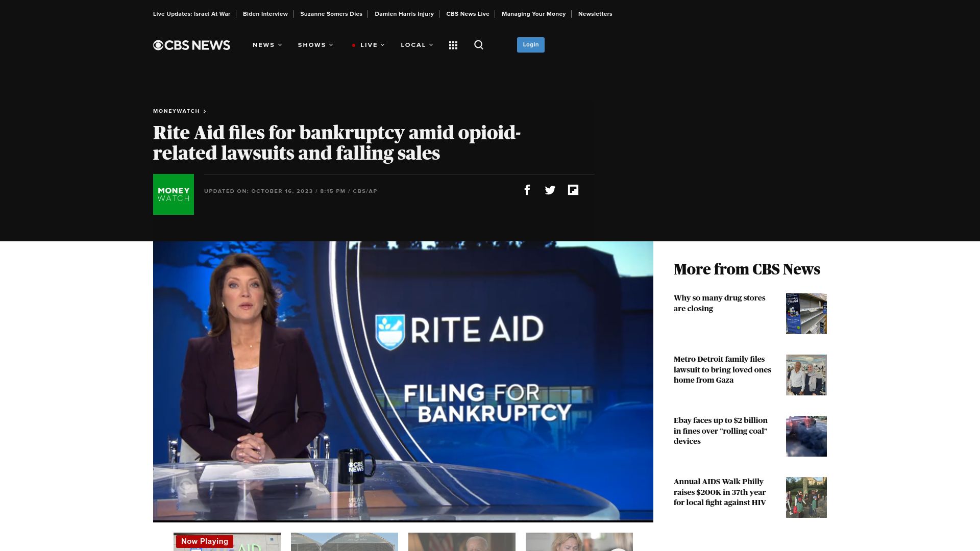This screenshot has width=980, height=551.
Task: Read 'Why so many drug stores are closing'
Action: [720, 303]
